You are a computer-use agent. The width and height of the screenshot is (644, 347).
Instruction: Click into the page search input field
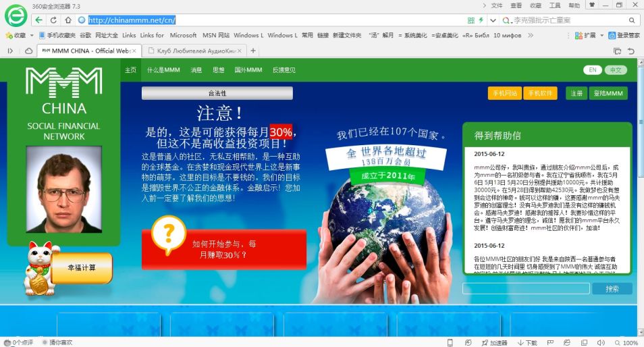pos(526,289)
